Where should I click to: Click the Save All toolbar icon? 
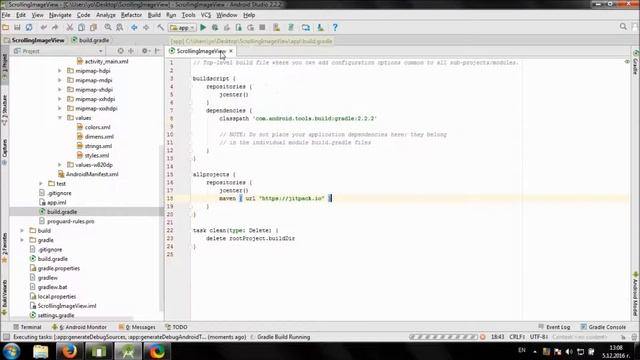click(17, 27)
